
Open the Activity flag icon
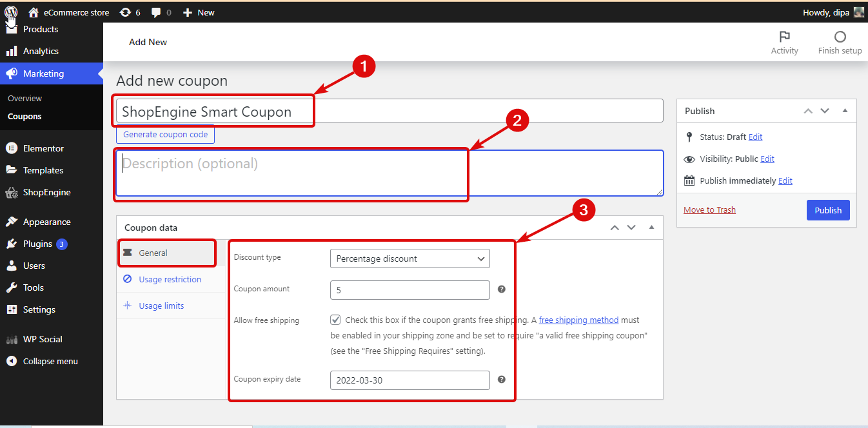[784, 37]
